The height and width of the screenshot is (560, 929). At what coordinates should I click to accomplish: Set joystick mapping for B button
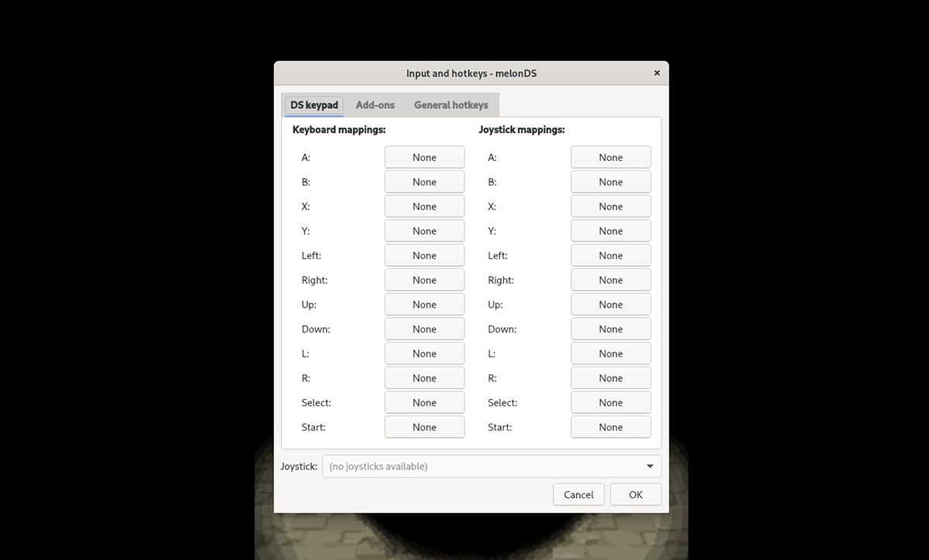pyautogui.click(x=611, y=182)
